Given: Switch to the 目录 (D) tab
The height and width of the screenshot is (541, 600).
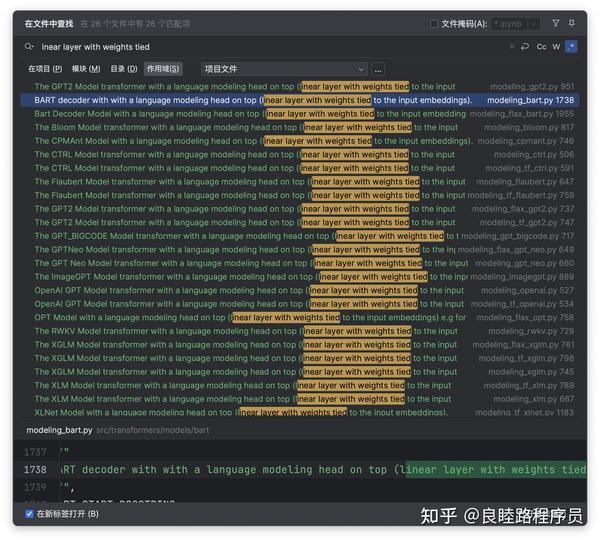Looking at the screenshot, I should [x=124, y=69].
